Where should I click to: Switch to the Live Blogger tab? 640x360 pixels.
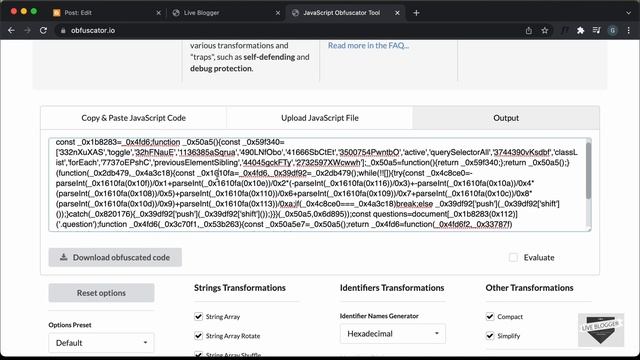226,13
